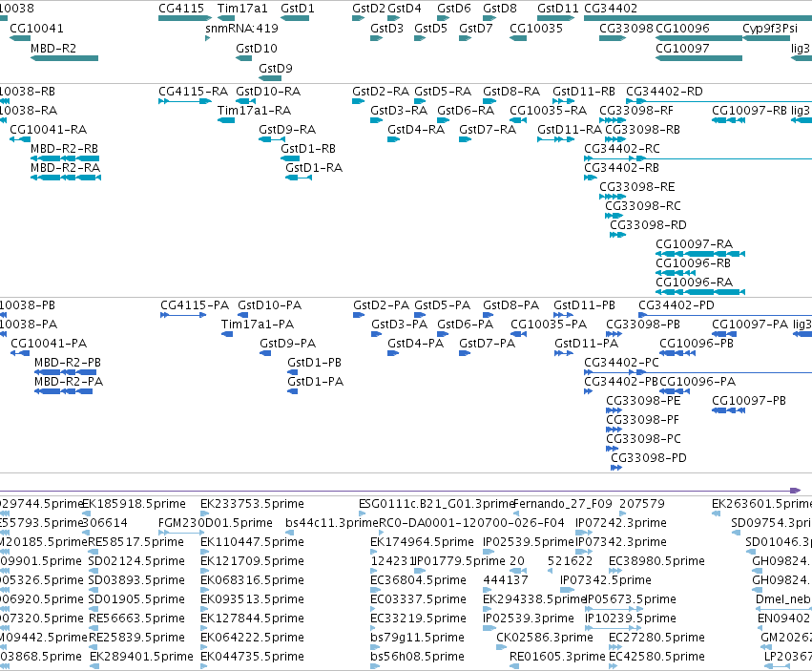Select the CG4115 gene label
This screenshot has height=671, width=812.
click(181, 9)
